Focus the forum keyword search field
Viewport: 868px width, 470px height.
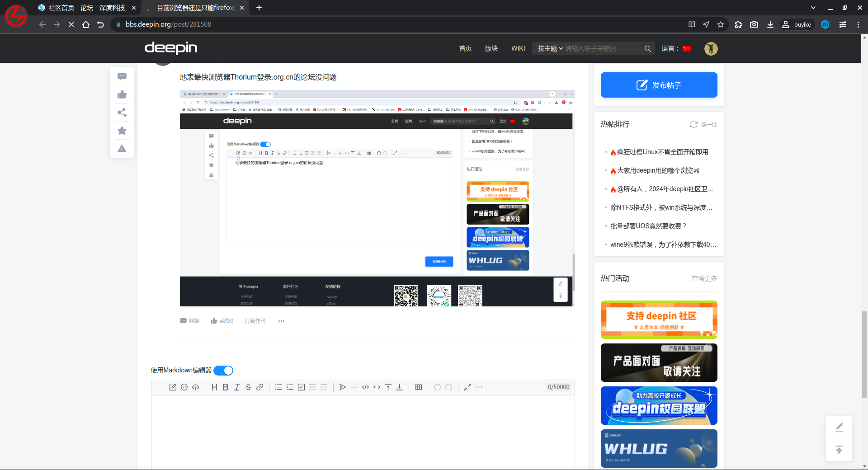click(x=603, y=49)
